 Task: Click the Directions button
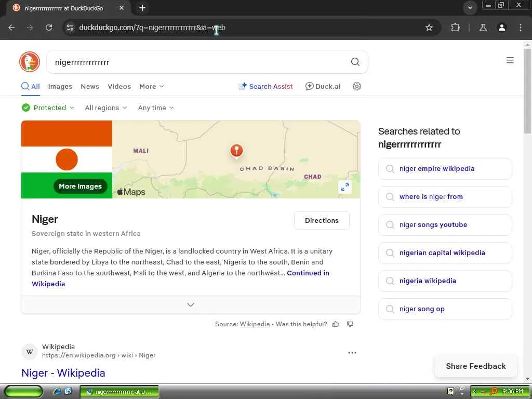(322, 220)
